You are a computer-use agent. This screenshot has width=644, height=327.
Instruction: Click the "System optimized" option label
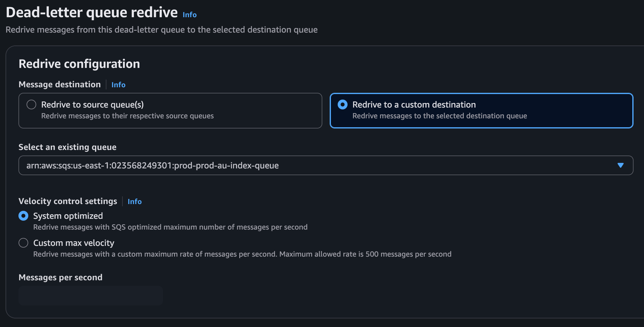[68, 216]
